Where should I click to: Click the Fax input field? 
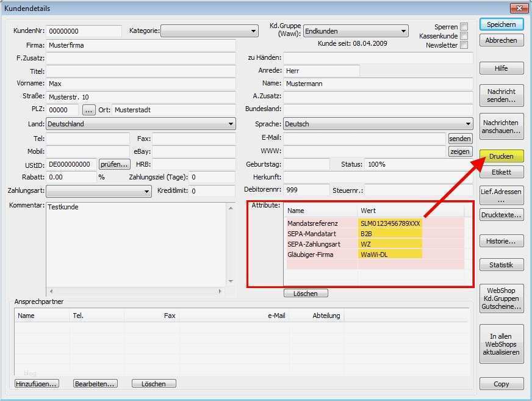(x=194, y=139)
